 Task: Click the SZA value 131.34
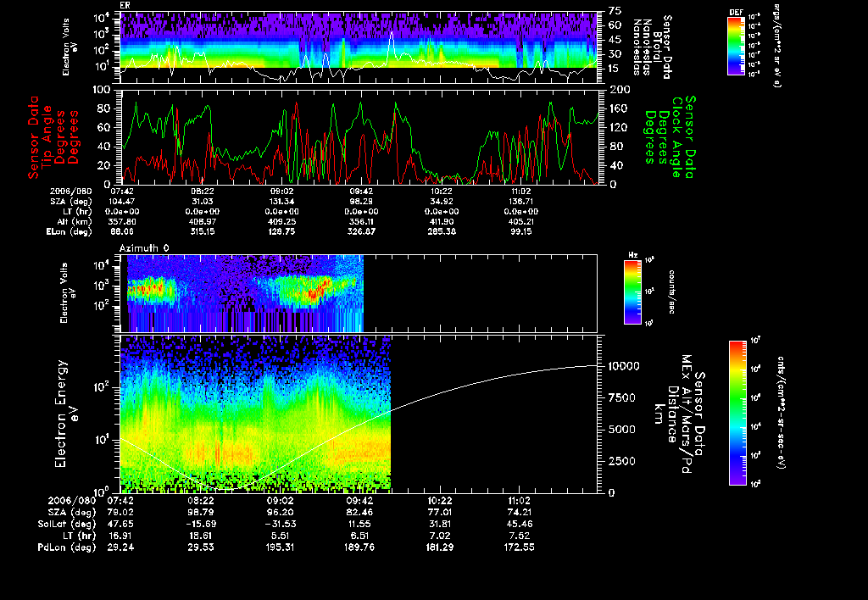[x=282, y=202]
